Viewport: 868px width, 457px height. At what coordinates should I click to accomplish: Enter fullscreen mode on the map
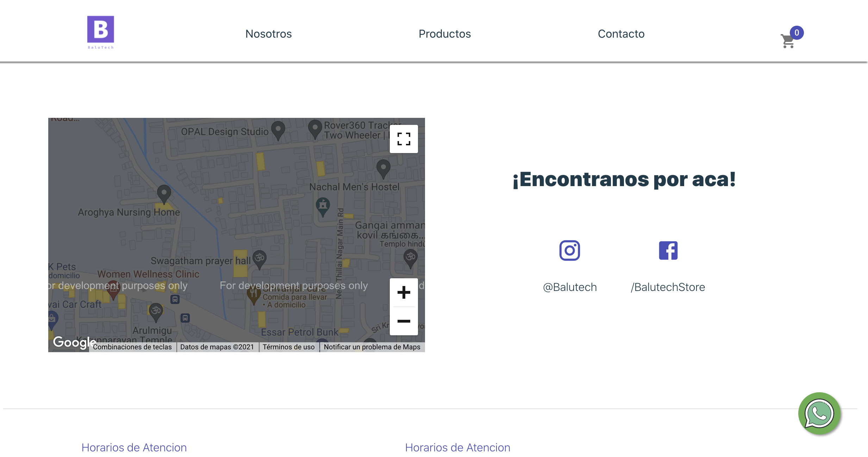pyautogui.click(x=404, y=139)
